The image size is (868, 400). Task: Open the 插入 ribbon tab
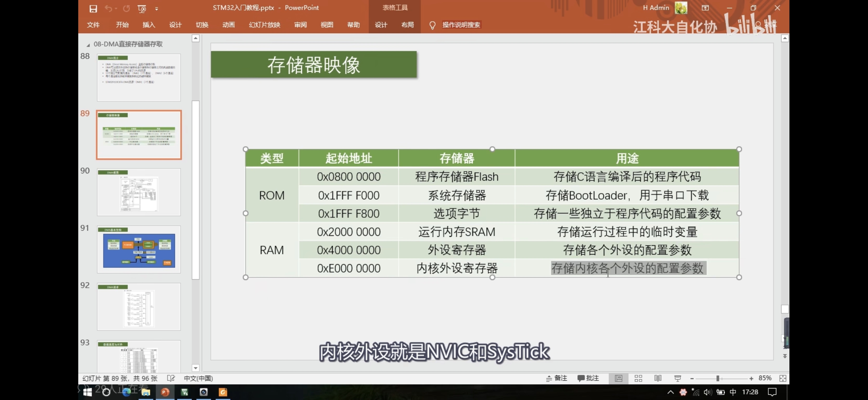149,25
